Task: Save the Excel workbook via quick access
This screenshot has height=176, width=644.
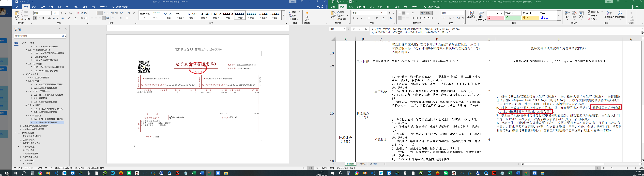Action: [333, 2]
